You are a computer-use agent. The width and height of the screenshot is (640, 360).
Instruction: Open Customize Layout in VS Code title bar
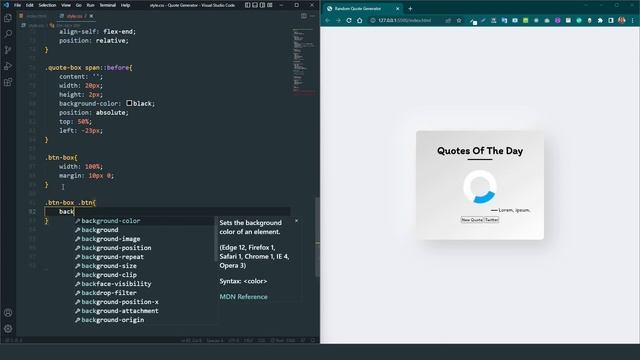[270, 5]
